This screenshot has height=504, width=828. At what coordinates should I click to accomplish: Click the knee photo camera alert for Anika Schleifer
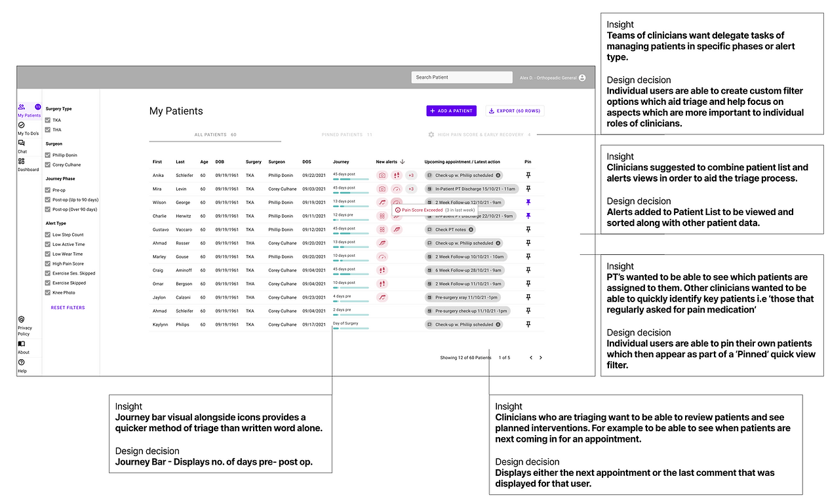(x=382, y=175)
